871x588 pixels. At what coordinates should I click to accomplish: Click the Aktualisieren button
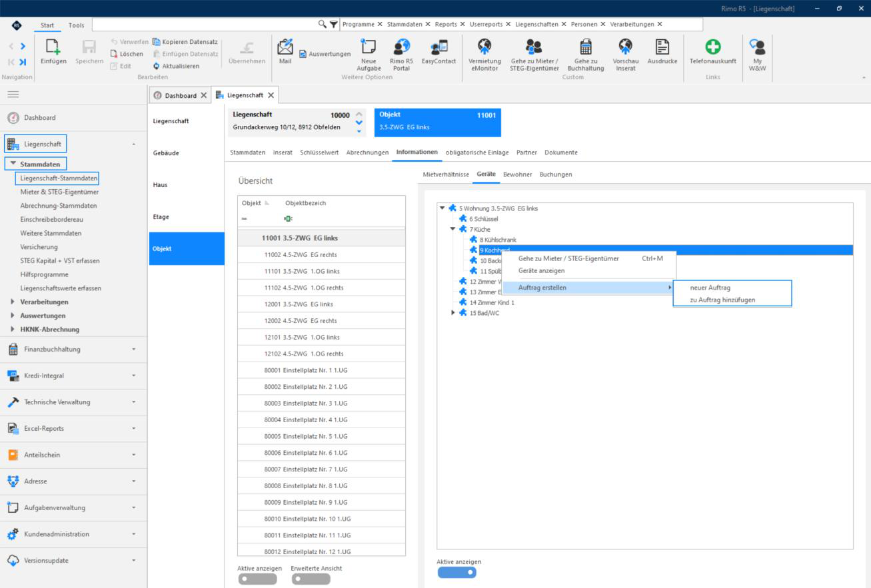tap(175, 66)
